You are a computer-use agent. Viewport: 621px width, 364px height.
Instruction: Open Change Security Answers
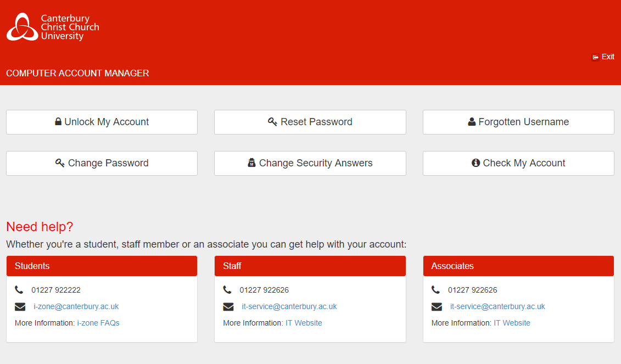click(x=310, y=163)
